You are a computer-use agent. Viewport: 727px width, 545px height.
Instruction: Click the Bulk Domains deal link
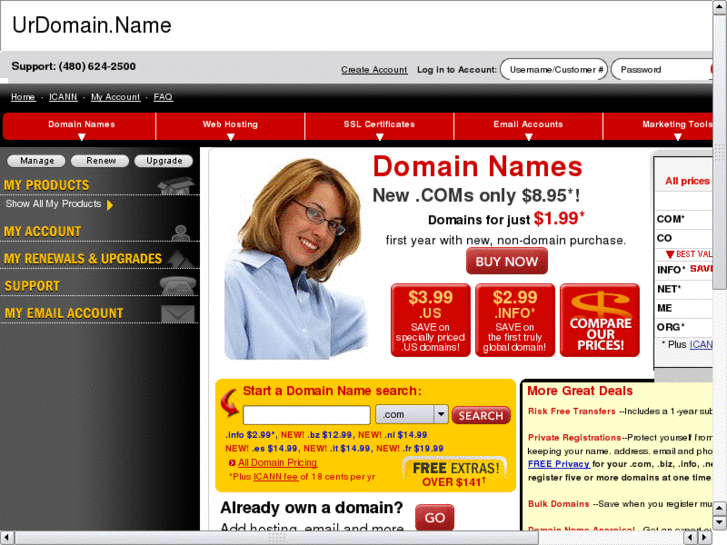(559, 504)
